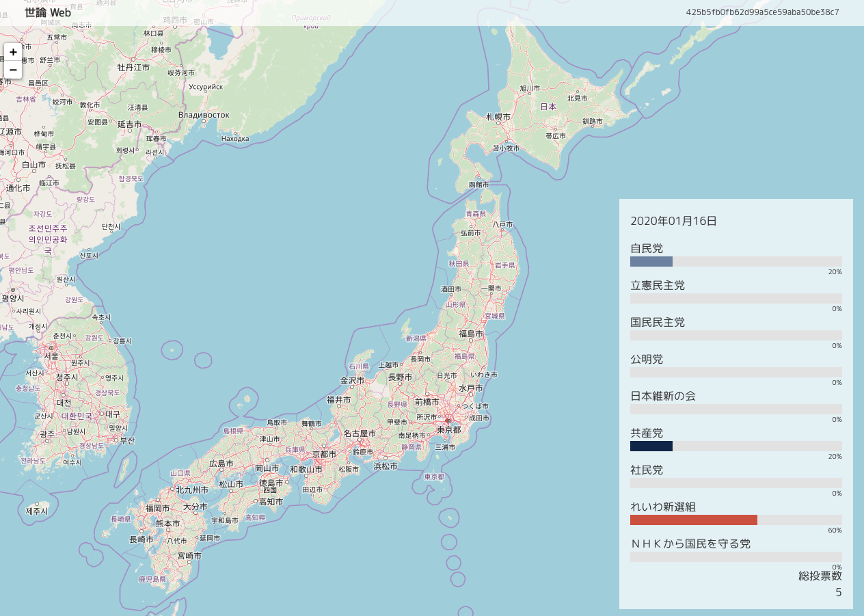Screen dimensions: 864x616
Task: Click the 20% label under 共産党
Action: coord(835,456)
